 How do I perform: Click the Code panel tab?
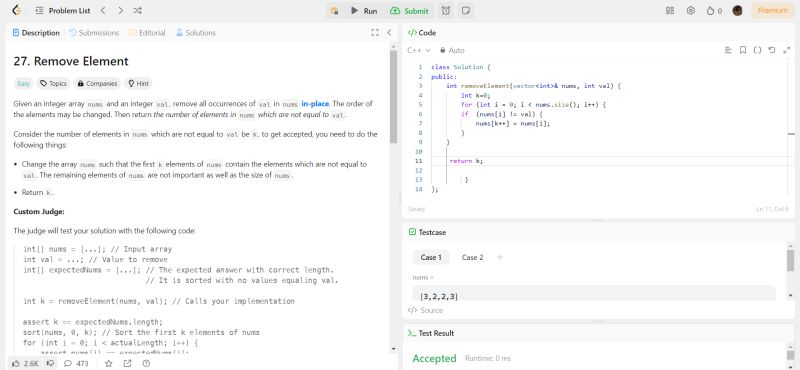[x=421, y=33]
